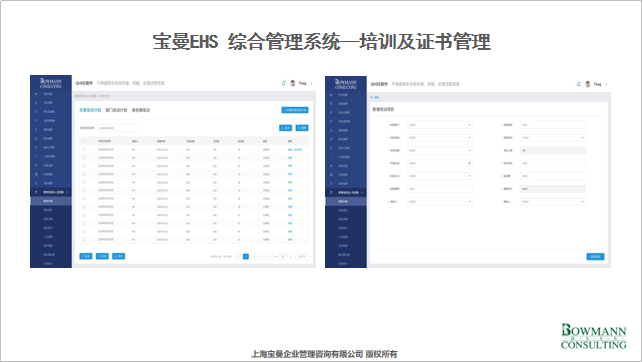This screenshot has width=643, height=362.
Task: Open three-dot more menu beside Tbag in right screenshot
Action: coord(606,84)
